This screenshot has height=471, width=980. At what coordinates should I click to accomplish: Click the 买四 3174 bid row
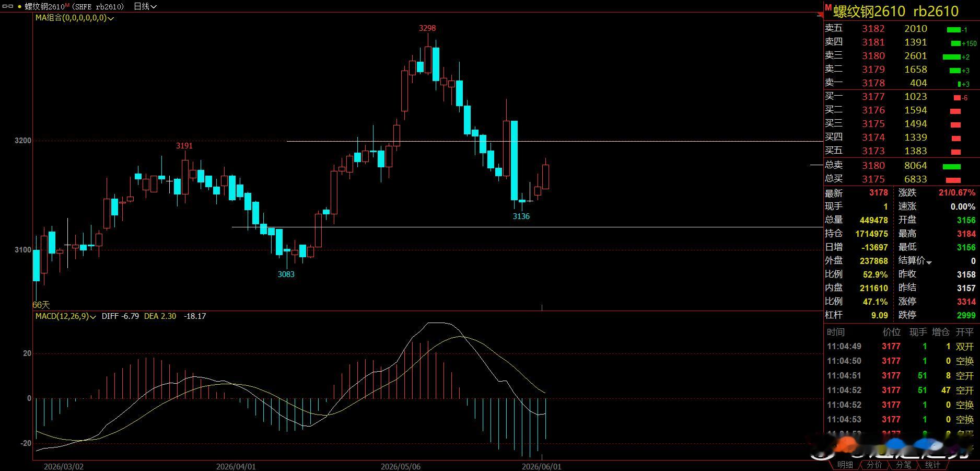901,137
